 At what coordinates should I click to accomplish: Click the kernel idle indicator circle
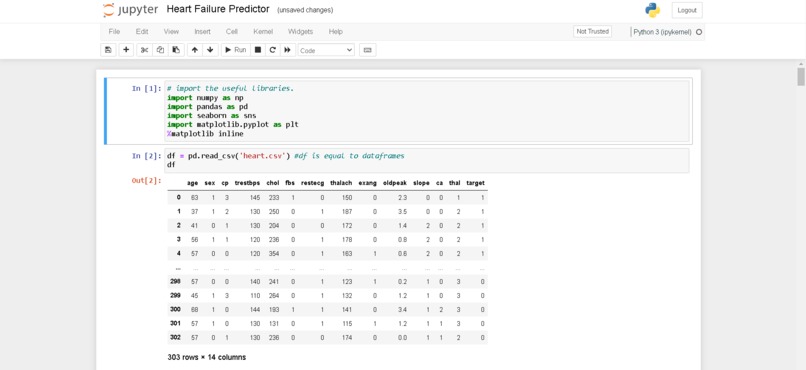point(699,32)
